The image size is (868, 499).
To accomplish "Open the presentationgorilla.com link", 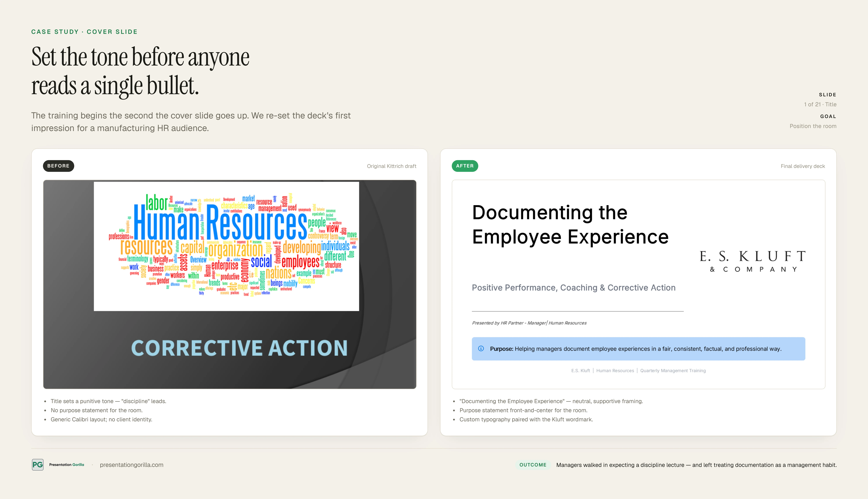I will pyautogui.click(x=132, y=465).
